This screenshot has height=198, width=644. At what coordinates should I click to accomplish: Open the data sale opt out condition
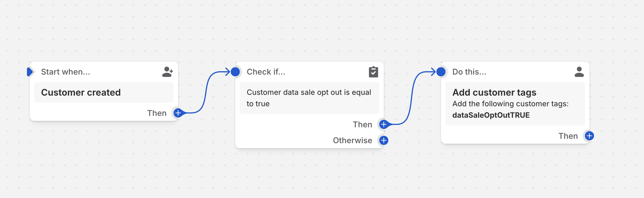pyautogui.click(x=309, y=98)
